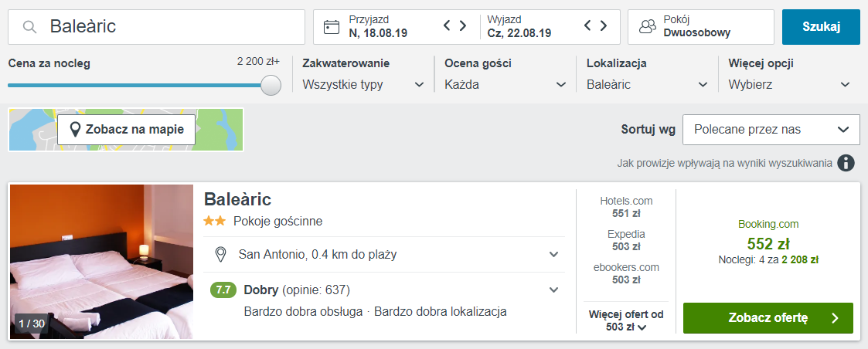868x349 pixels.
Task: Move arrival date to previous day
Action: click(448, 25)
